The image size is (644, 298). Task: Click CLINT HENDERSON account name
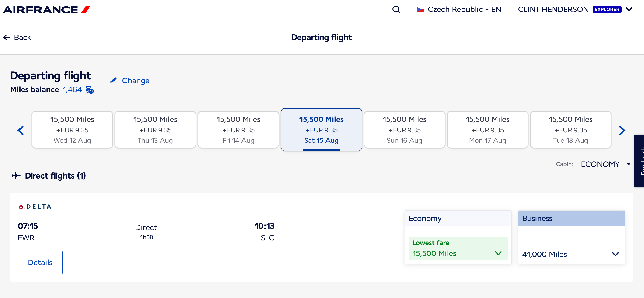tap(553, 10)
